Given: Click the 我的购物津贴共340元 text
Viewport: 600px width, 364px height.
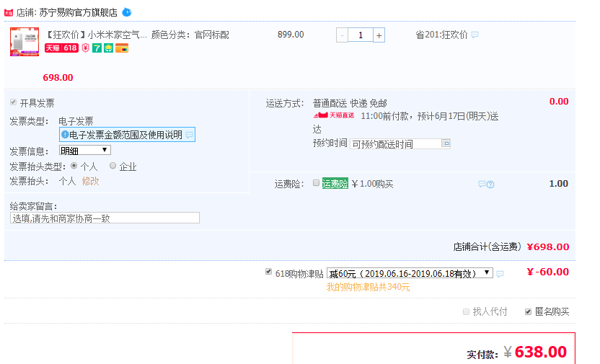Looking at the screenshot, I should click(x=368, y=287).
